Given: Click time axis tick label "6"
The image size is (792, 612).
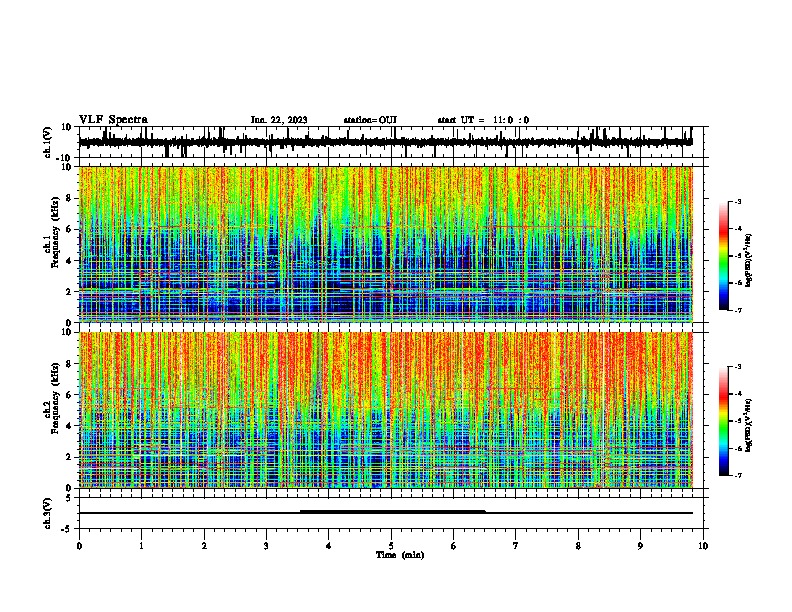Looking at the screenshot, I should point(454,546).
